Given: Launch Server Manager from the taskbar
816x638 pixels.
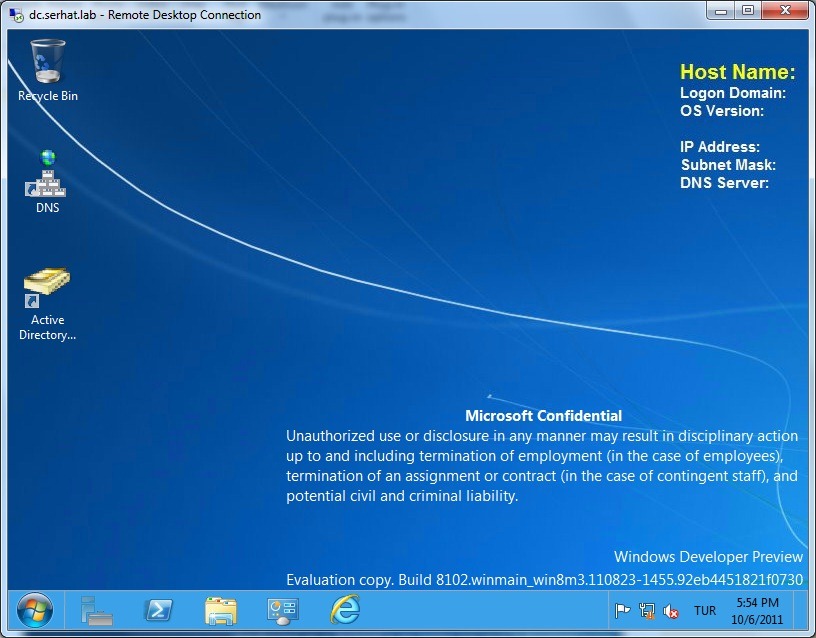Looking at the screenshot, I should (x=97, y=610).
